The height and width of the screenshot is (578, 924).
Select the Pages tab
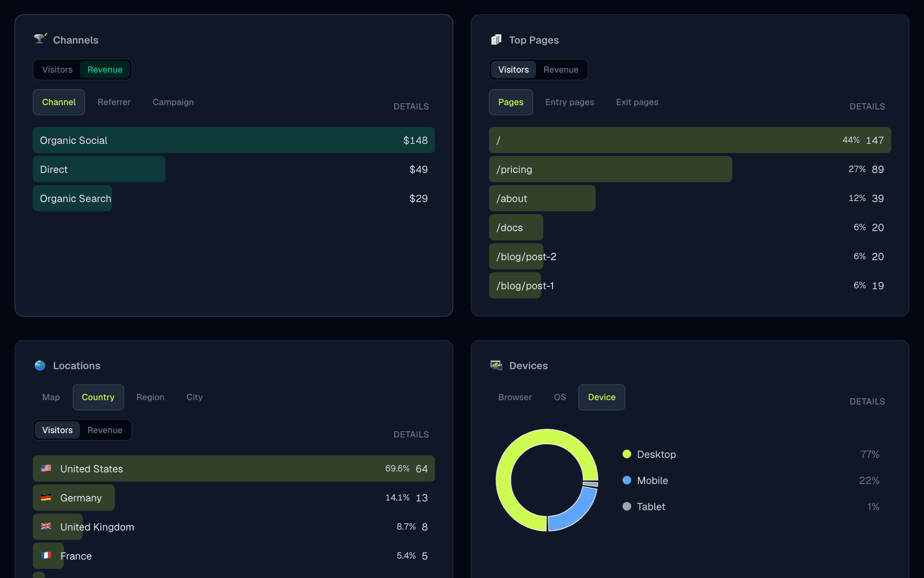[510, 102]
